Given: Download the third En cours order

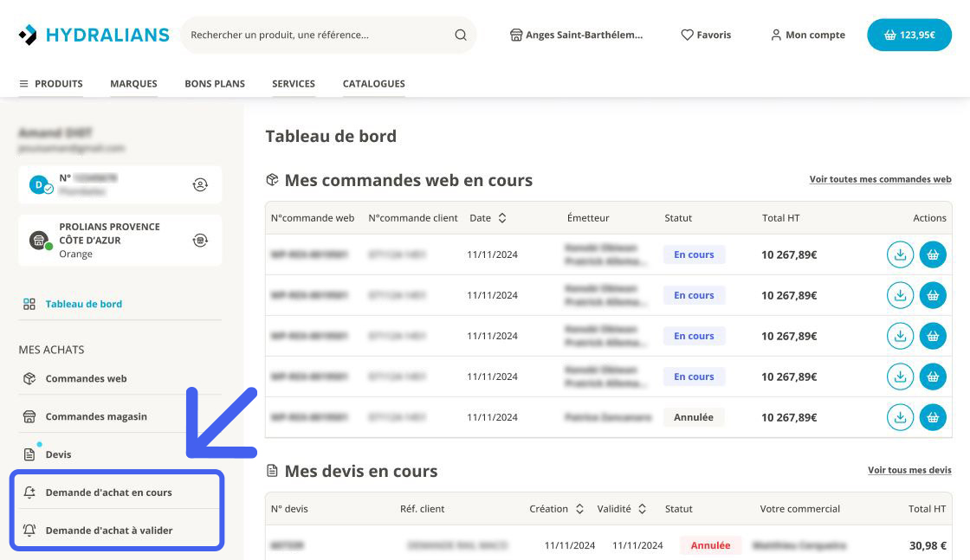Looking at the screenshot, I should click(x=900, y=336).
